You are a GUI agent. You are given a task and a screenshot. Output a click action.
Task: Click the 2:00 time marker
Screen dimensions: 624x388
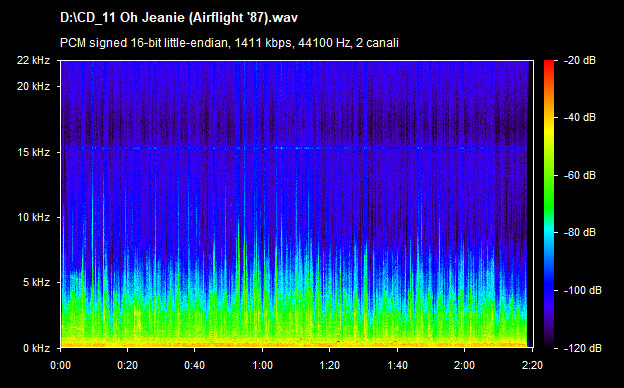[x=464, y=365]
